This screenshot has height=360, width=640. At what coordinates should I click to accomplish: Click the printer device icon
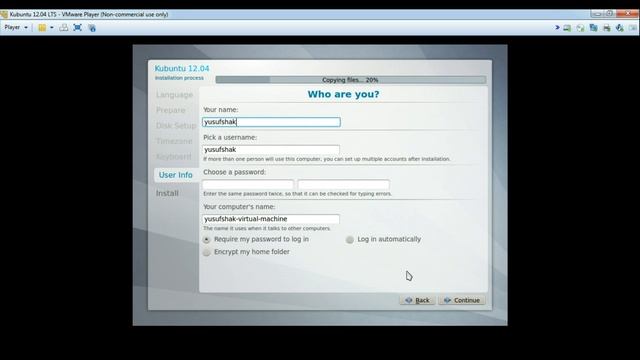point(607,28)
